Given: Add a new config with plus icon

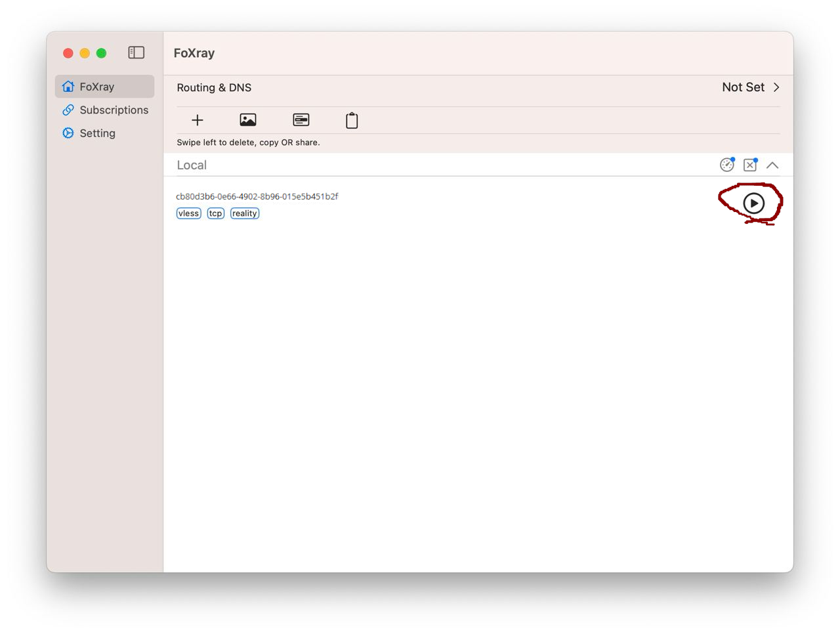Looking at the screenshot, I should coord(198,120).
